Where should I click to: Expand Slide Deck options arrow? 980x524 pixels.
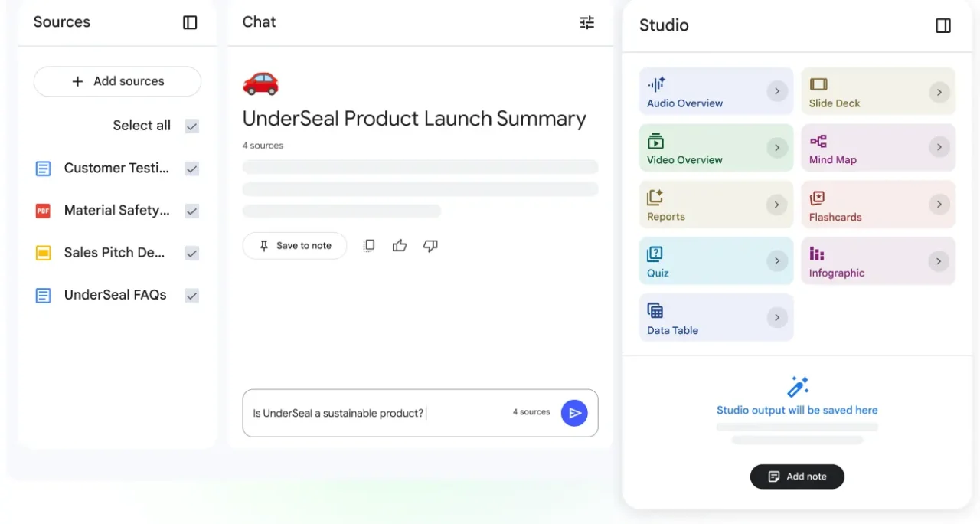pos(939,92)
